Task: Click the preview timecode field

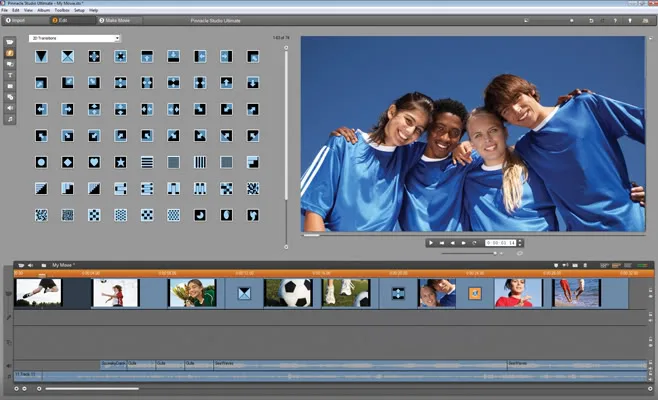Action: 500,242
